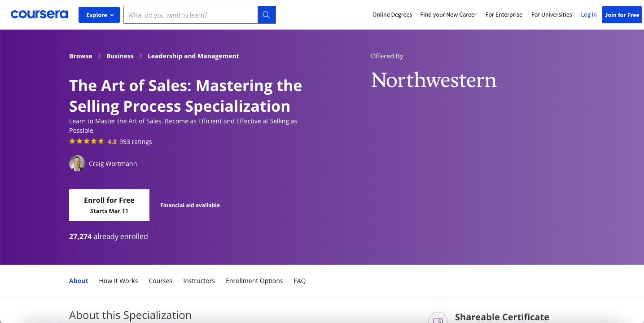Open the Explore dropdown
Viewport: 644px width, 323px height.
pos(99,15)
